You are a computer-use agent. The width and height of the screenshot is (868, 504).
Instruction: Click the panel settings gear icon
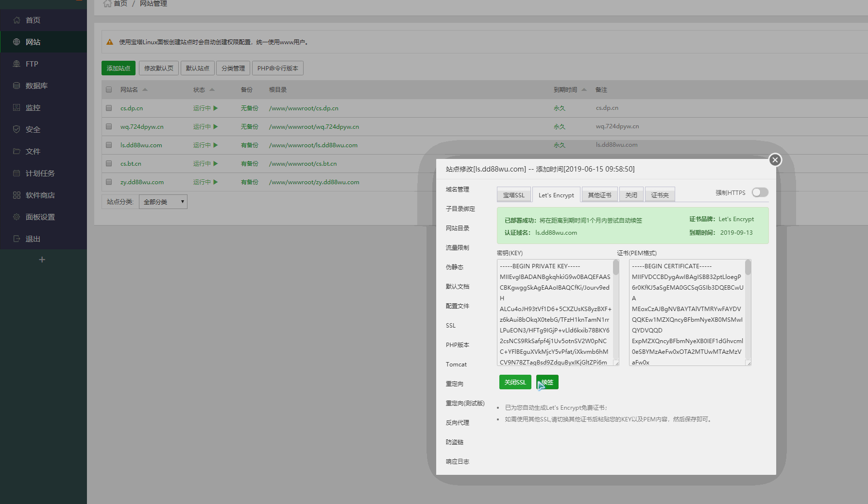[x=17, y=217]
